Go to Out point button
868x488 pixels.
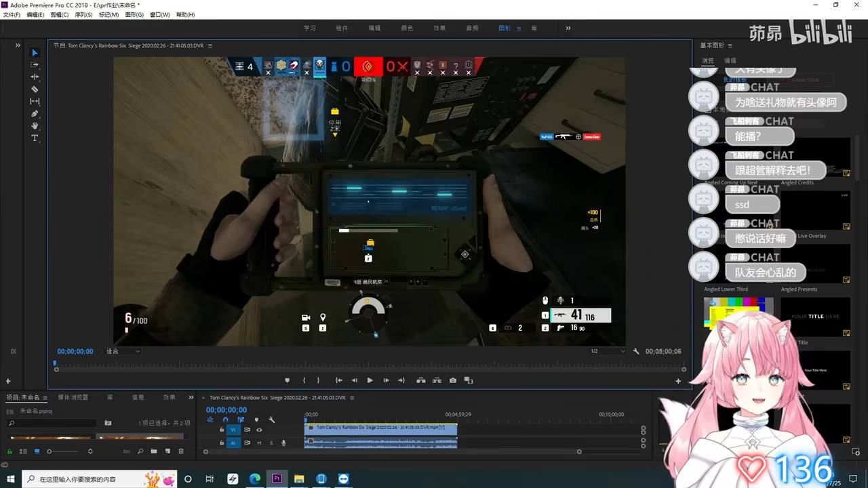pyautogui.click(x=401, y=380)
